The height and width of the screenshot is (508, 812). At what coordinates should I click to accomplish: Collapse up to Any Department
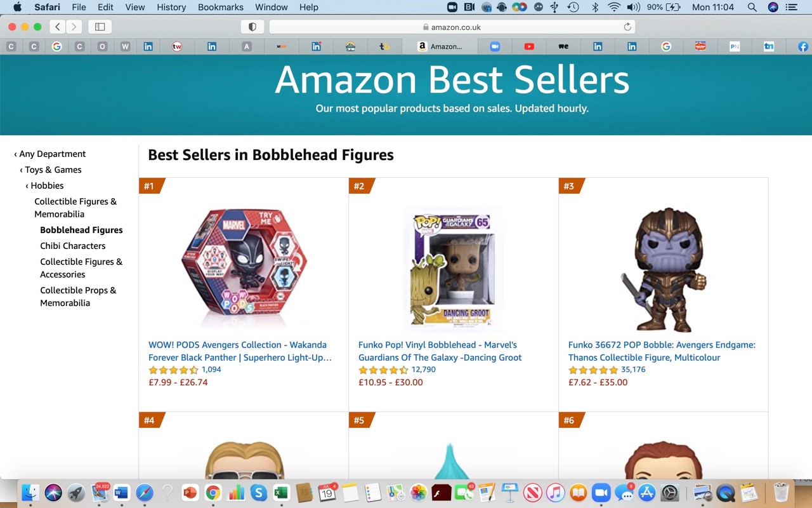click(x=50, y=154)
